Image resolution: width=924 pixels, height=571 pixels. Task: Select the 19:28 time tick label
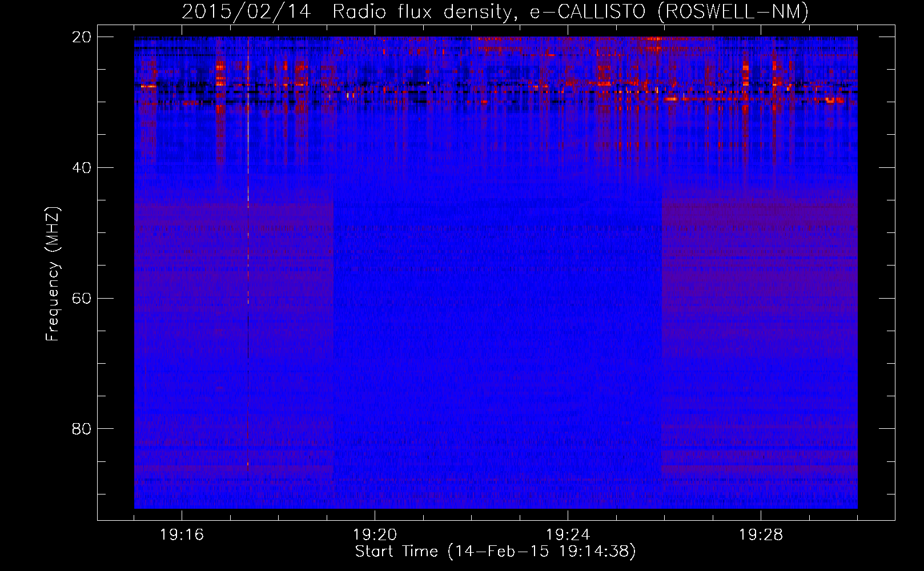point(761,535)
